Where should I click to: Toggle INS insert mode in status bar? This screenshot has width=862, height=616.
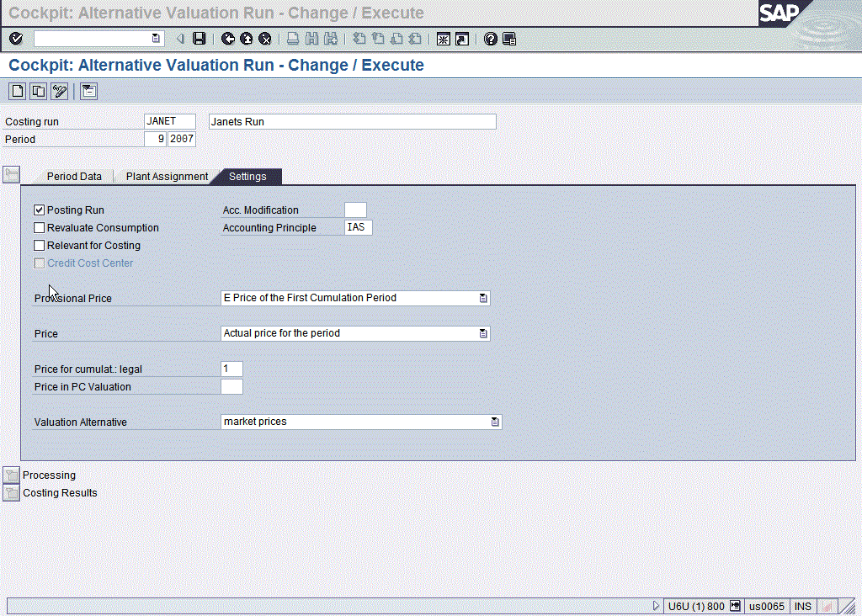click(802, 607)
